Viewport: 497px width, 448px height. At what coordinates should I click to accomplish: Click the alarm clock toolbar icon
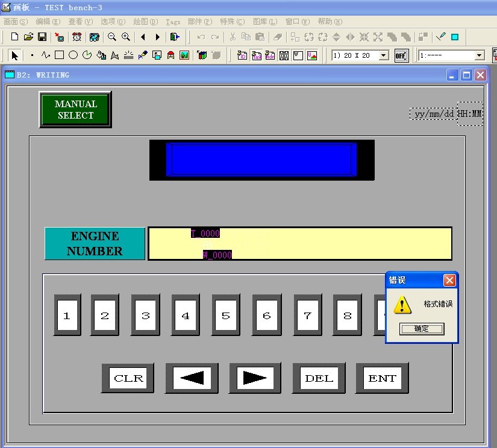(77, 37)
